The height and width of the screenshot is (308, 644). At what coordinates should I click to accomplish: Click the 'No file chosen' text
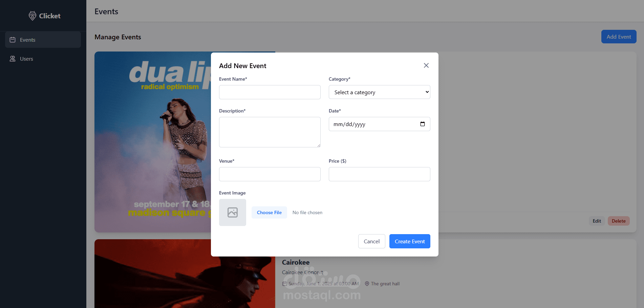(307, 212)
